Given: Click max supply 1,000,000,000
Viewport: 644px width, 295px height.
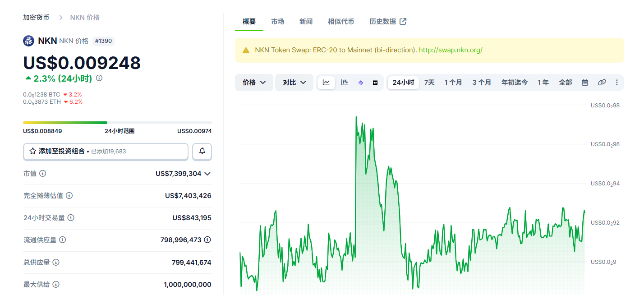Looking at the screenshot, I should coord(188,285).
